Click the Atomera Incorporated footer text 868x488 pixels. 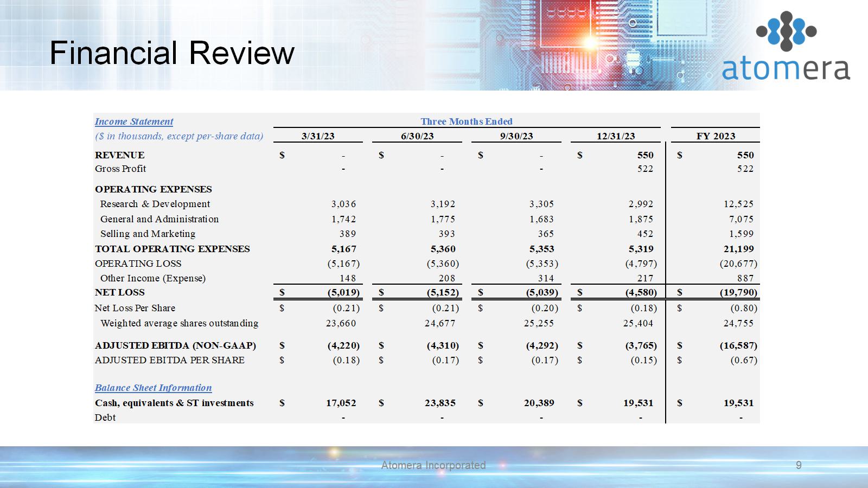pos(433,465)
